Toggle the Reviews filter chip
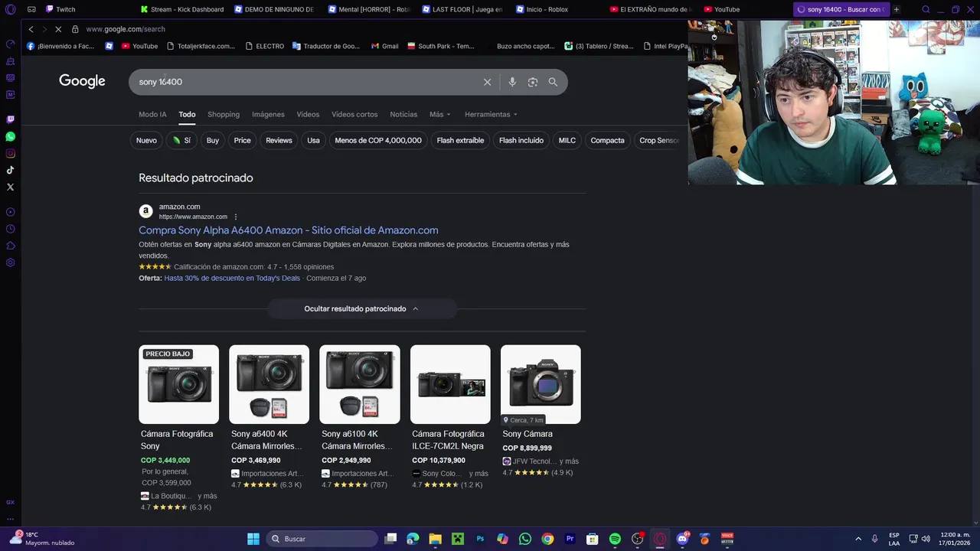This screenshot has width=980, height=551. click(279, 140)
